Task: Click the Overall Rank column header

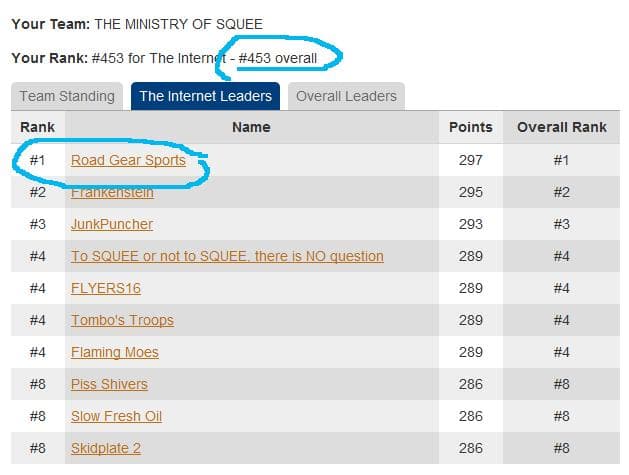Action: pyautogui.click(x=562, y=127)
